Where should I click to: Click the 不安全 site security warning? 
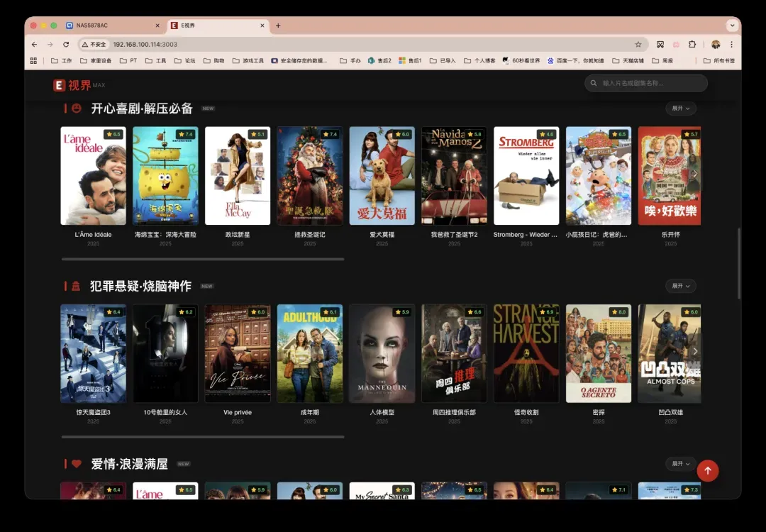[94, 45]
